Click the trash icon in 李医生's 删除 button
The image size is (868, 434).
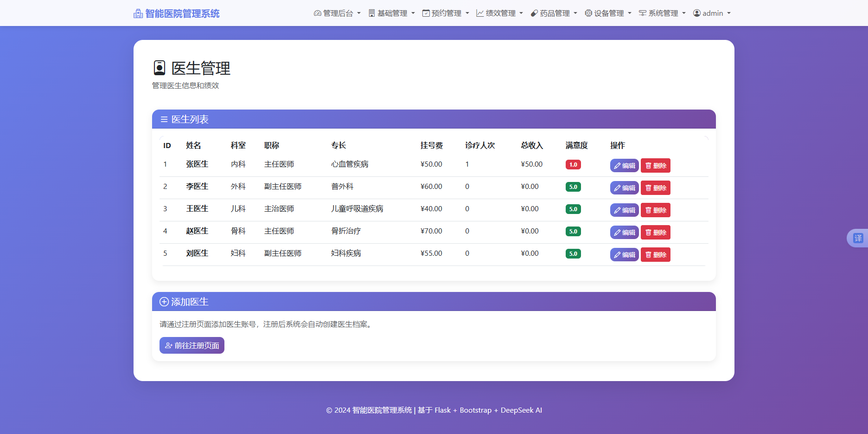[649, 188]
